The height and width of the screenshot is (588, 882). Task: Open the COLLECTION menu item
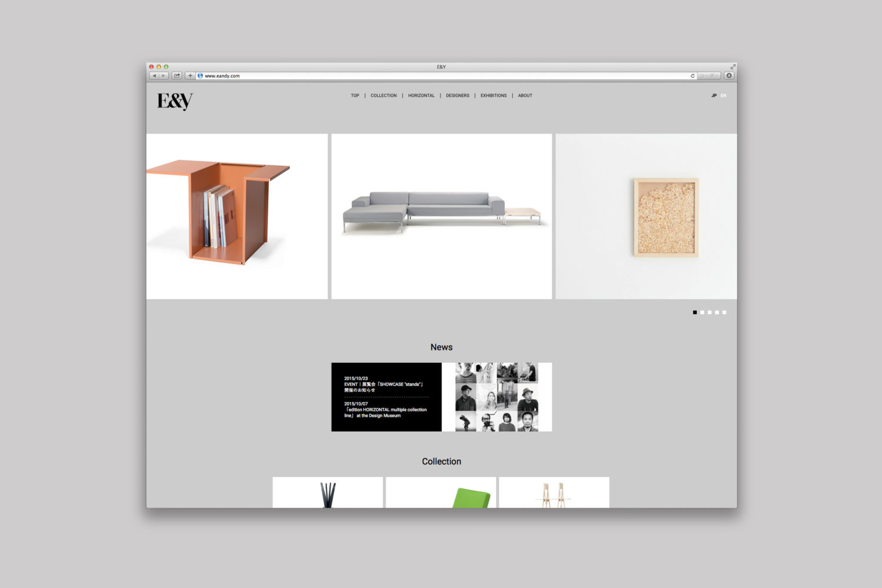coord(383,95)
